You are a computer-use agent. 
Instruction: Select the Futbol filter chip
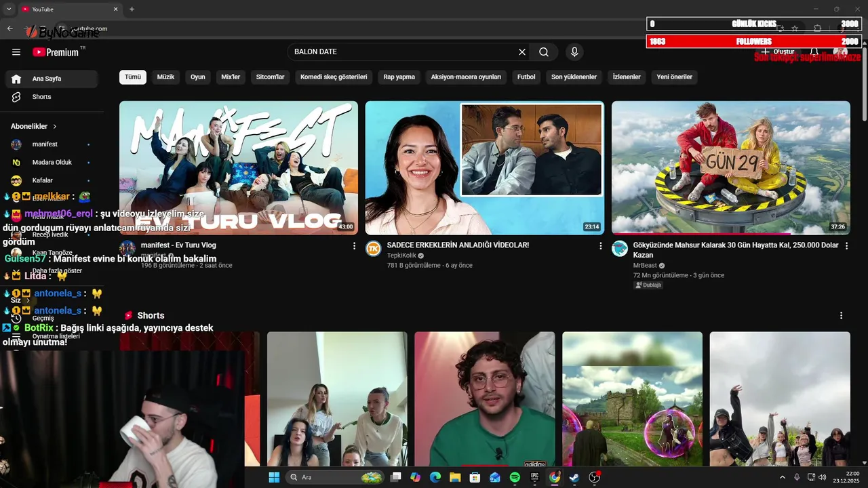pos(526,77)
